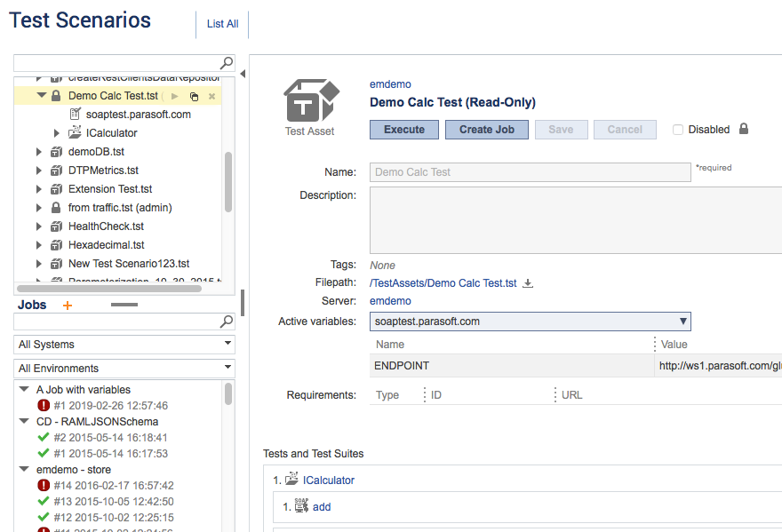782x532 pixels.
Task: Open the List All menu item
Action: tap(222, 24)
